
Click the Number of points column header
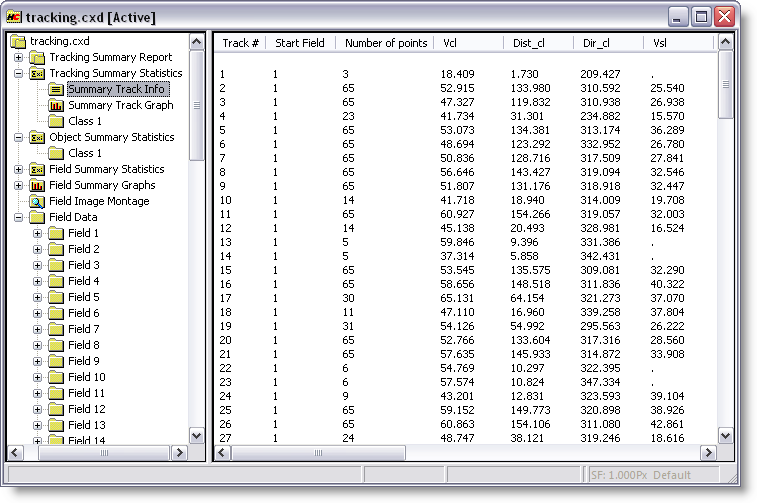(385, 43)
